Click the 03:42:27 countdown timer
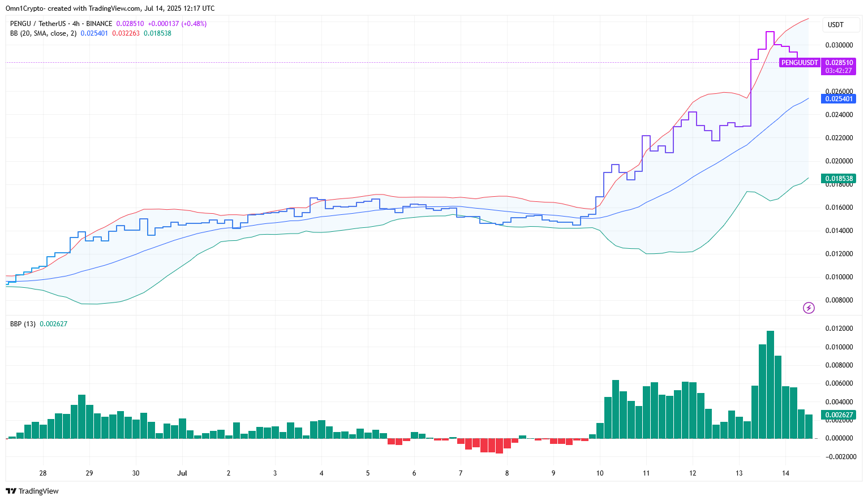868x501 pixels. [x=839, y=71]
